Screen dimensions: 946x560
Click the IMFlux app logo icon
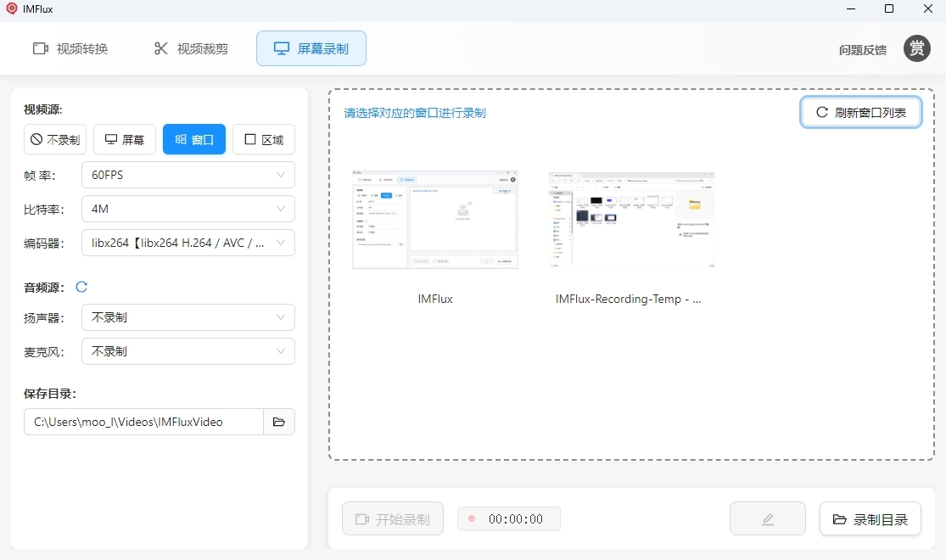(12, 9)
